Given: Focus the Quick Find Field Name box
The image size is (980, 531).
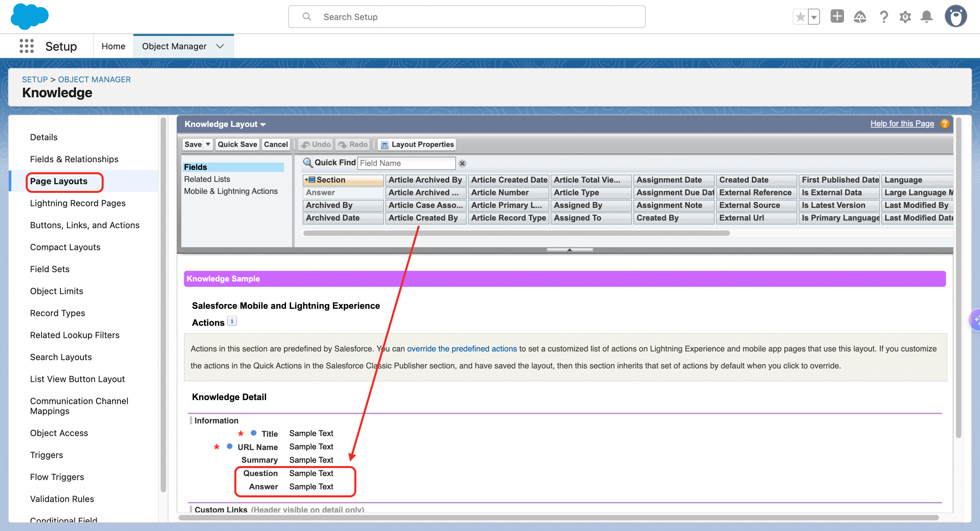Looking at the screenshot, I should pyautogui.click(x=406, y=164).
